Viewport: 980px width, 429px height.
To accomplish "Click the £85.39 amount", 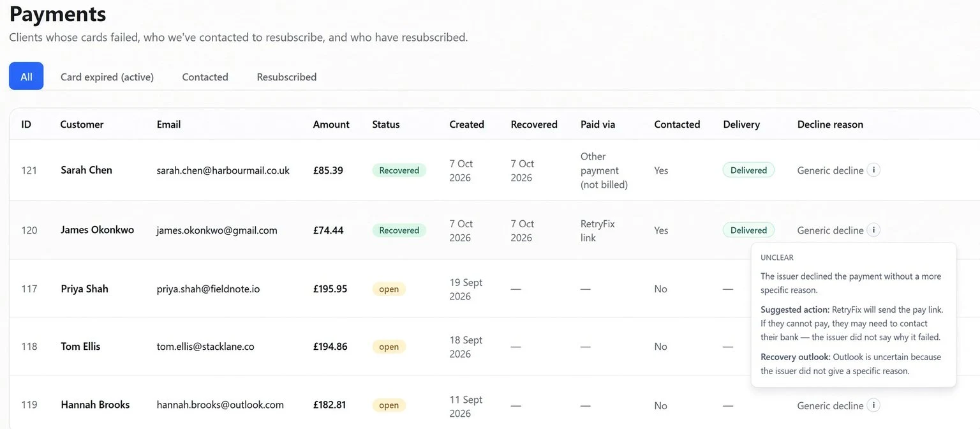I will click(328, 170).
